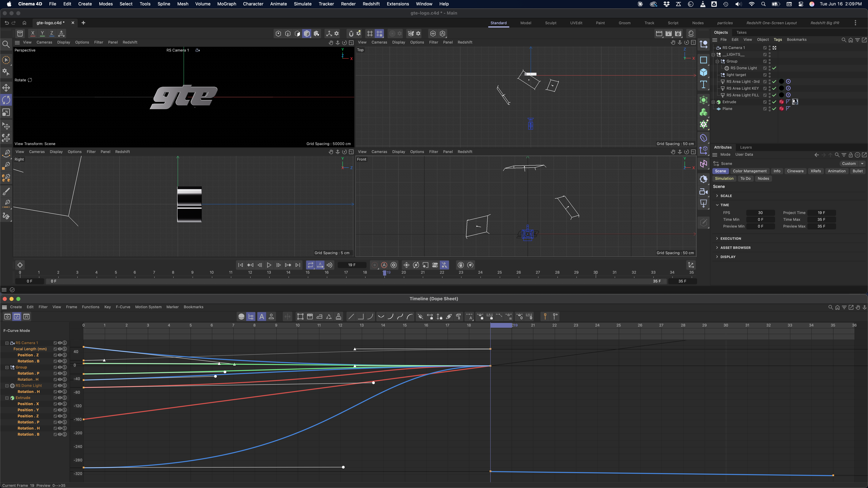Collapse the Group object hierarchy
Screen dimensions: 868x488
click(717, 61)
